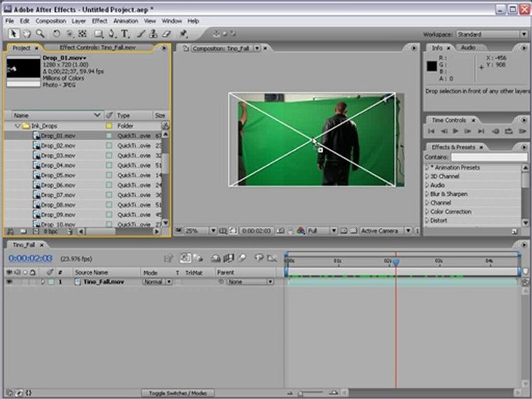This screenshot has height=399, width=532.
Task: Toggle transparency grid in viewer
Action: tap(354, 231)
